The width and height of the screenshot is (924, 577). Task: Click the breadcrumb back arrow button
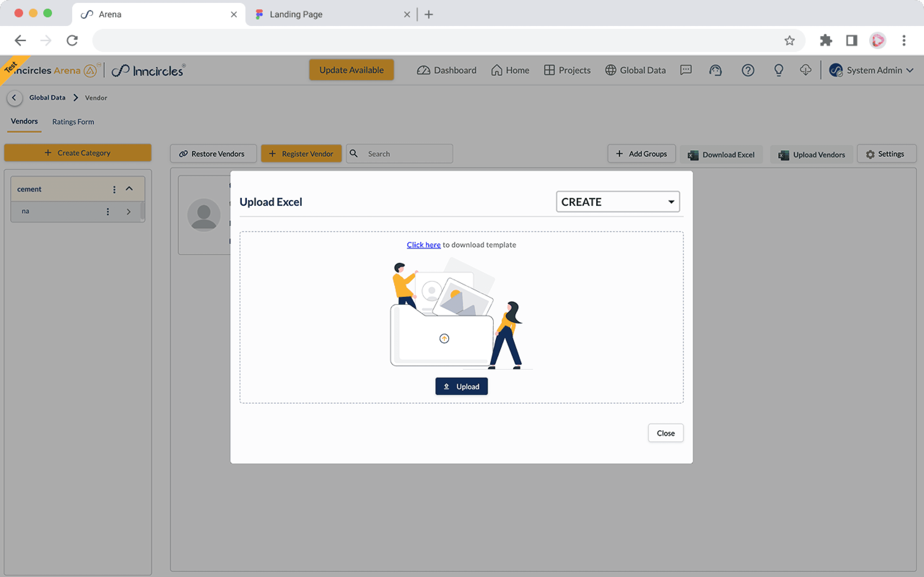[14, 98]
